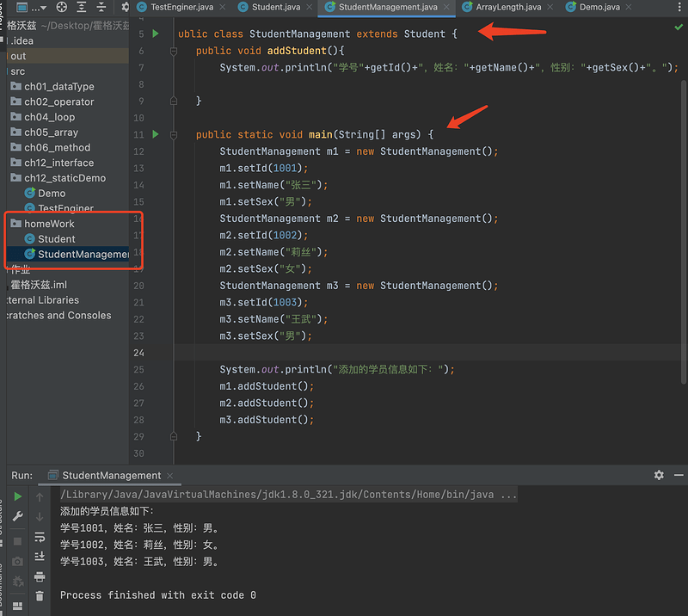Screen dimensions: 688x616
Task: Expand all project tree nodes
Action: [81, 7]
